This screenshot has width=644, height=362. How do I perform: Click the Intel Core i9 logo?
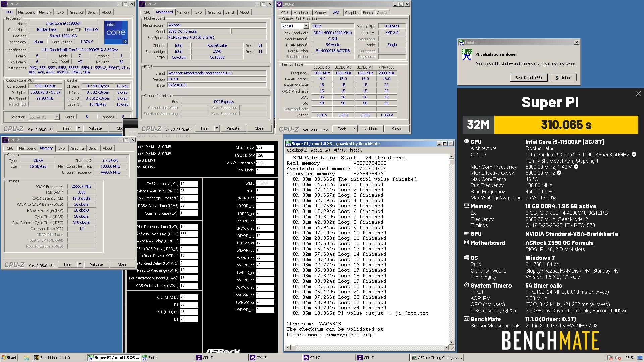click(116, 33)
